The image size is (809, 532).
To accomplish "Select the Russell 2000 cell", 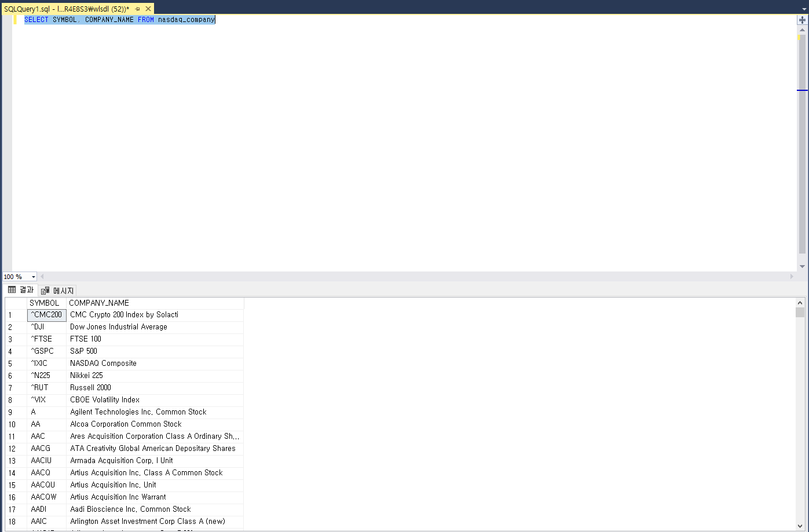I will [x=155, y=388].
